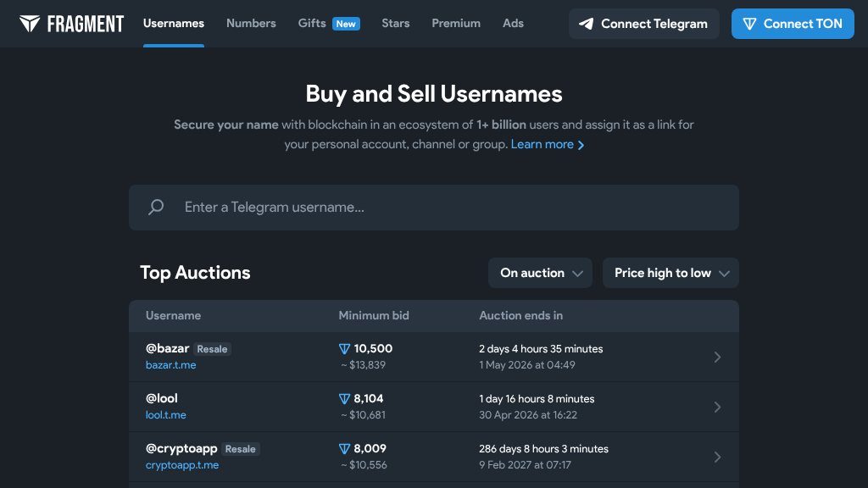This screenshot has width=868, height=488.
Task: Switch to the Numbers tab
Action: [x=251, y=23]
